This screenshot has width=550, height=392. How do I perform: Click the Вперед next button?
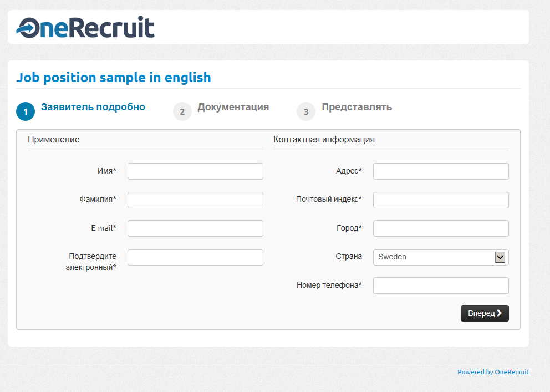[485, 313]
